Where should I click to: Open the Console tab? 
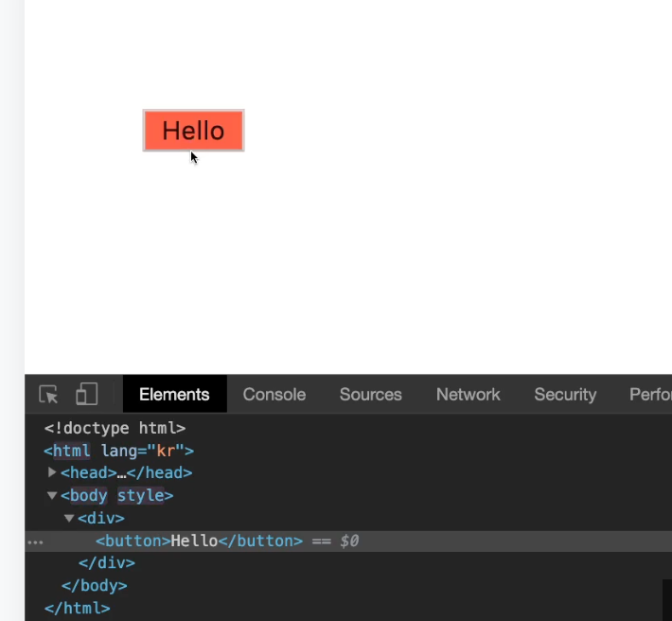(274, 395)
